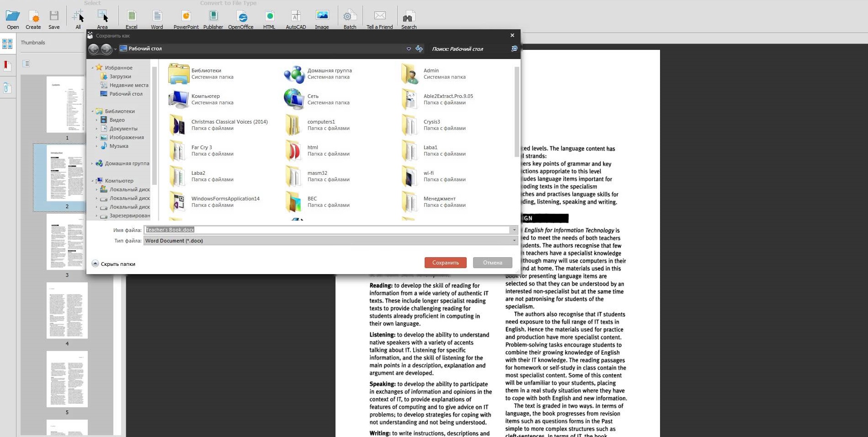Open the address bar location dropdown
Viewport: 868px width, 437px height.
tap(409, 49)
